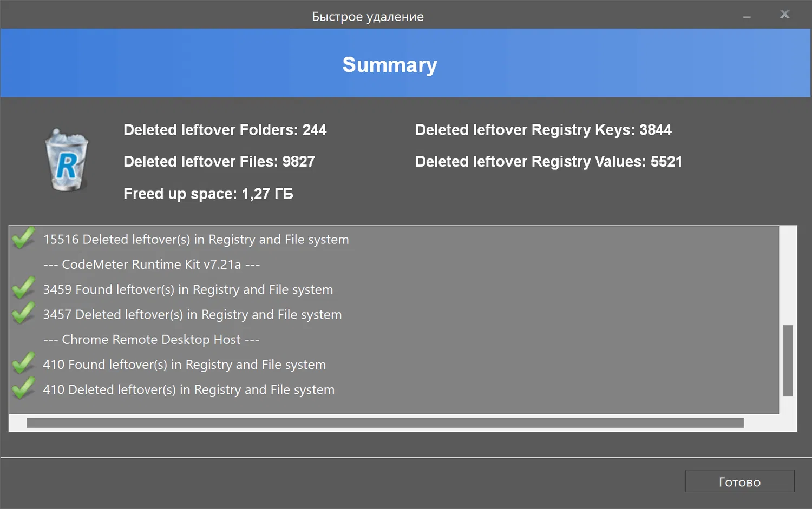Click the Deleted leftover Folders: 244 label

(225, 130)
